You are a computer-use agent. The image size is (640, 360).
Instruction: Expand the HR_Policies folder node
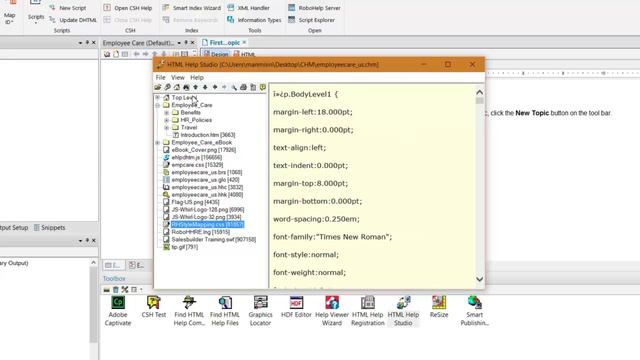click(167, 120)
